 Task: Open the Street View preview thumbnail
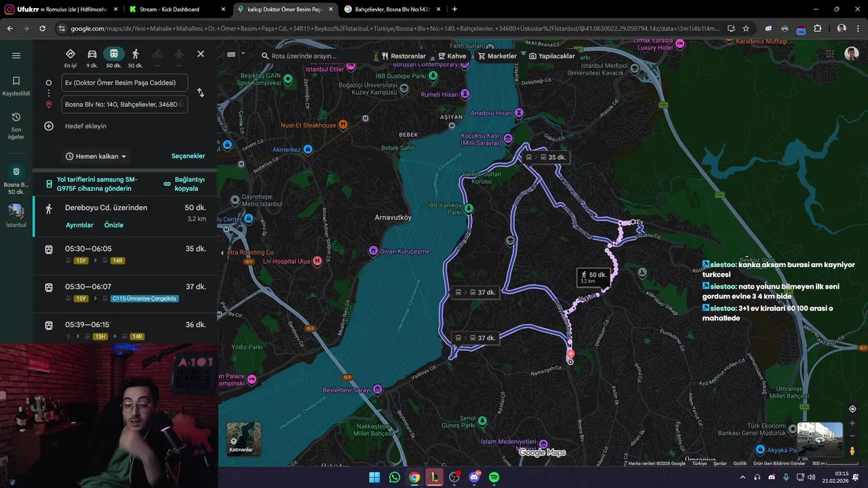point(820,439)
